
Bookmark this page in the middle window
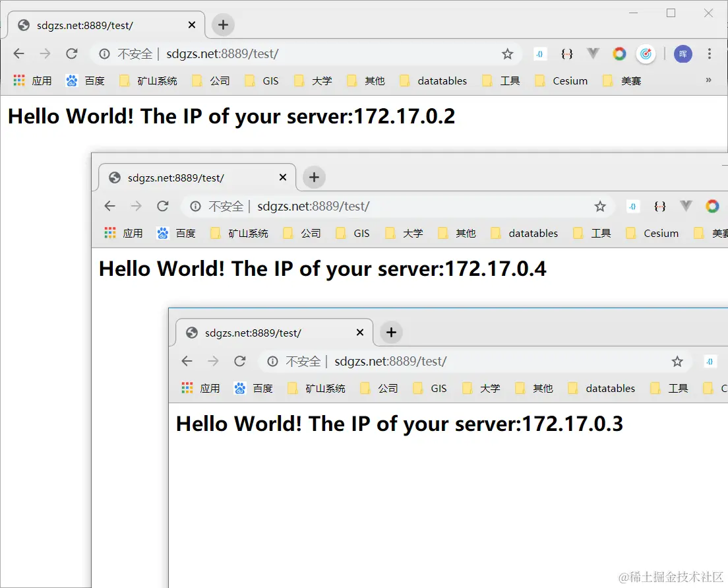pos(600,206)
